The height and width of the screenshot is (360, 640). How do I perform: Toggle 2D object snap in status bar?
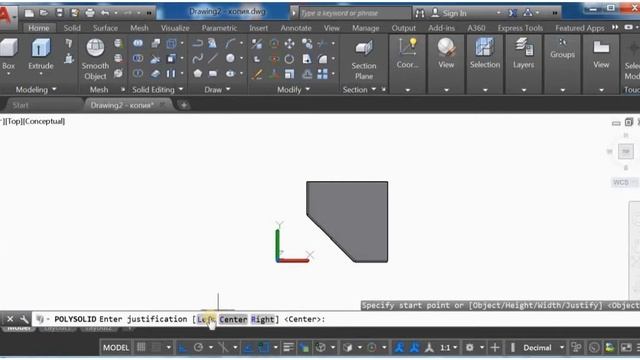[x=264, y=348]
